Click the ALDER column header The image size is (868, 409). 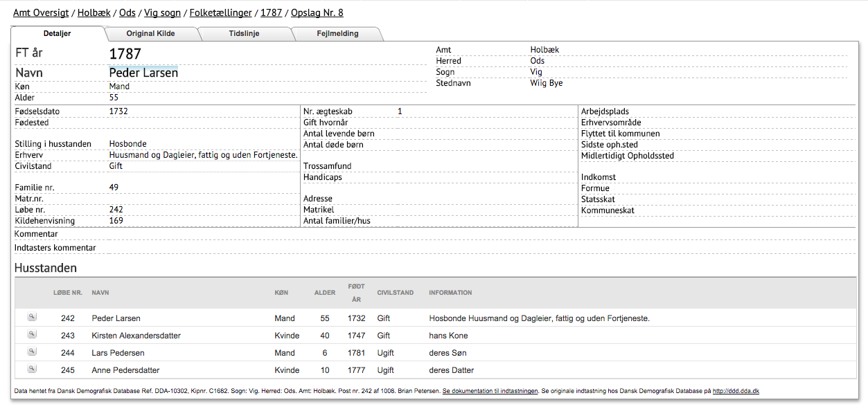(325, 293)
